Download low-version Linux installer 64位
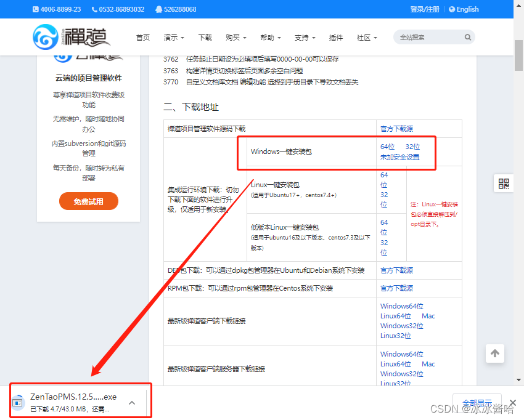 (x=384, y=227)
